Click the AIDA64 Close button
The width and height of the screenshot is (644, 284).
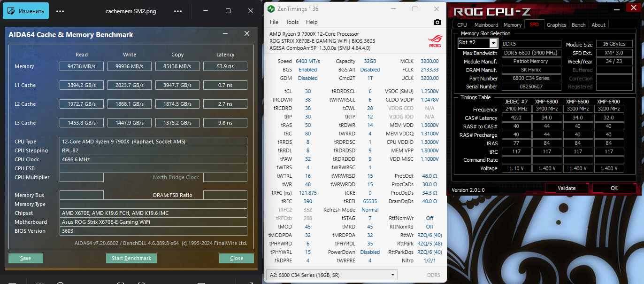[237, 258]
